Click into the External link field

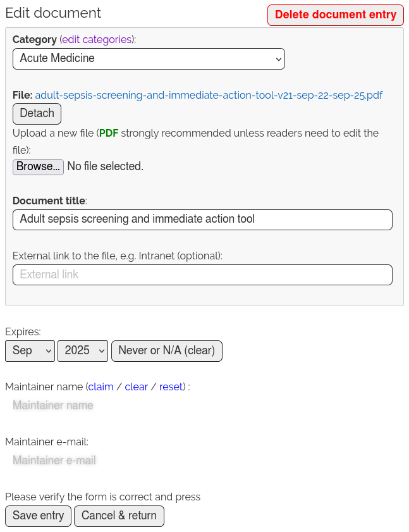202,275
